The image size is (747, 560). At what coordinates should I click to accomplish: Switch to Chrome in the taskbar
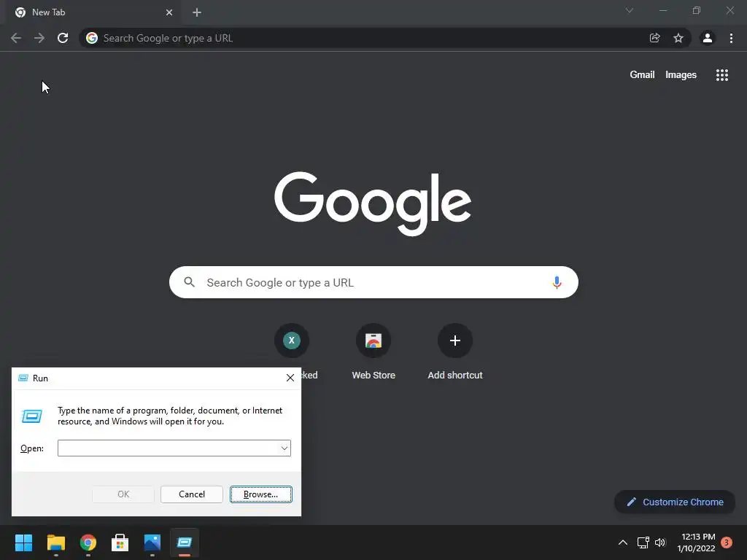coord(88,542)
